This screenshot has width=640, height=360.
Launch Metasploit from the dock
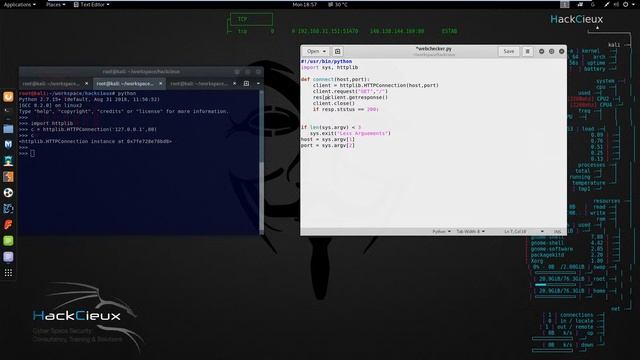point(8,144)
